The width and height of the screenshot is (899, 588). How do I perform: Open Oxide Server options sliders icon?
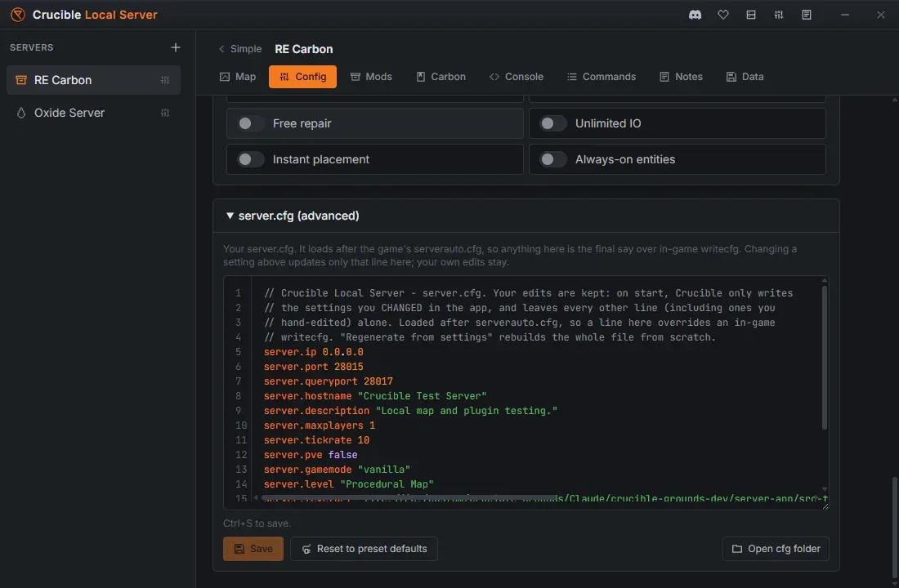coord(165,113)
